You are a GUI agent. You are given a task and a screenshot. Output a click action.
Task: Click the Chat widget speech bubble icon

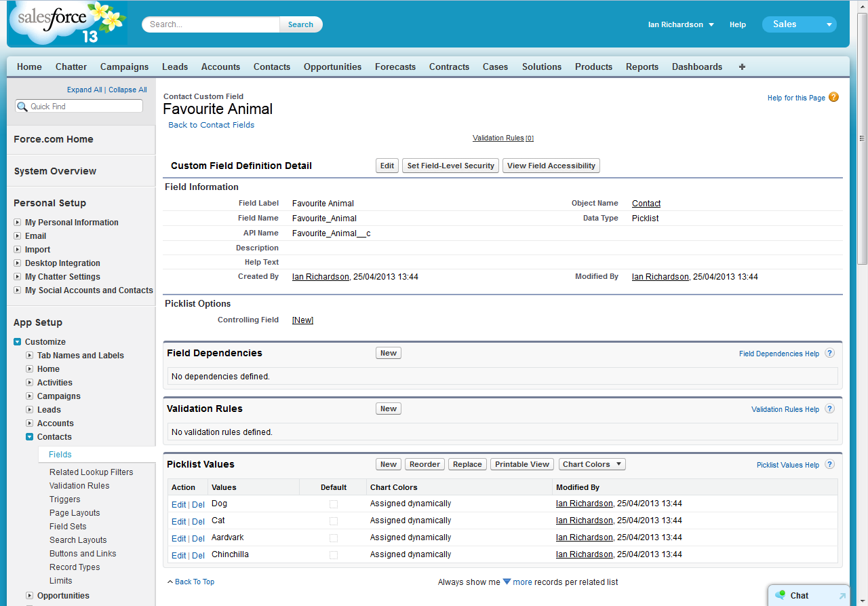coord(780,595)
